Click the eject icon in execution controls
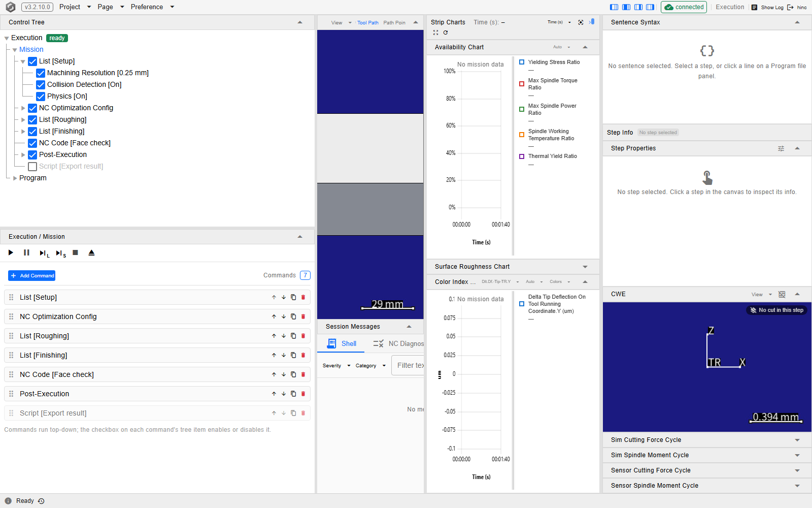 [x=91, y=252]
